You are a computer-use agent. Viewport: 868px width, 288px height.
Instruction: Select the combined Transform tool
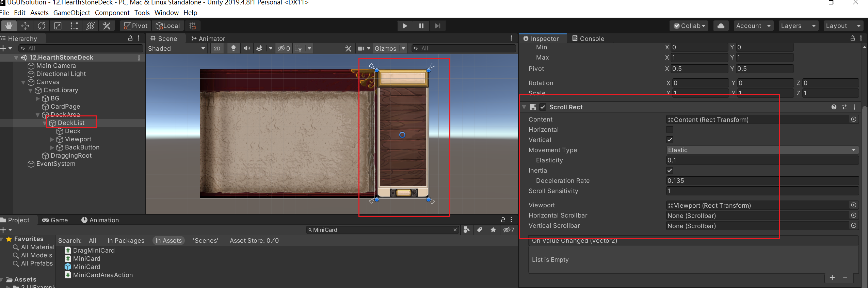coord(91,26)
